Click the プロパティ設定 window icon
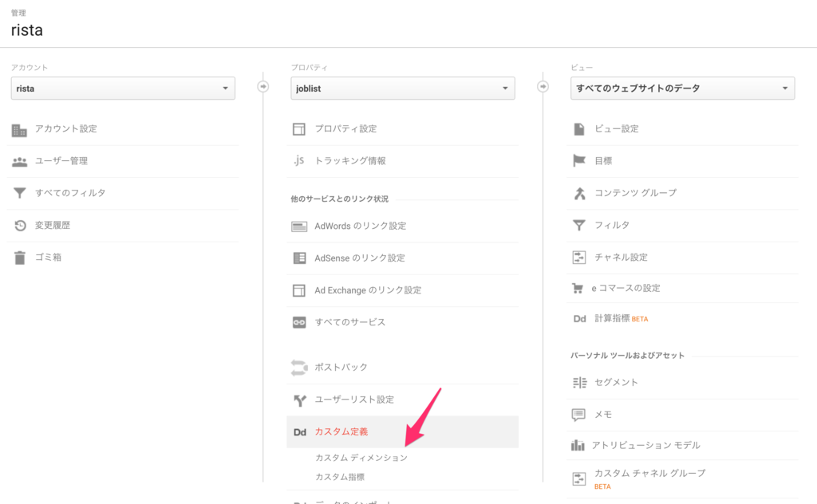 pyautogui.click(x=299, y=129)
